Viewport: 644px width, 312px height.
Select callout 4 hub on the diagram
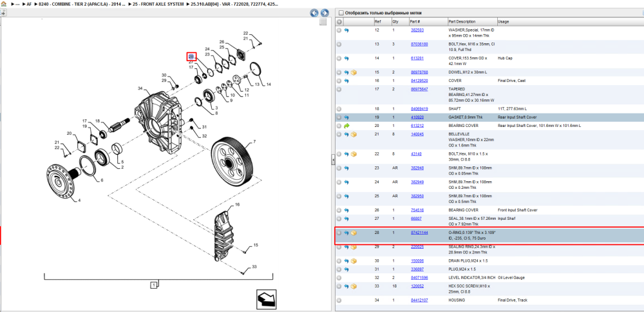coord(79,200)
